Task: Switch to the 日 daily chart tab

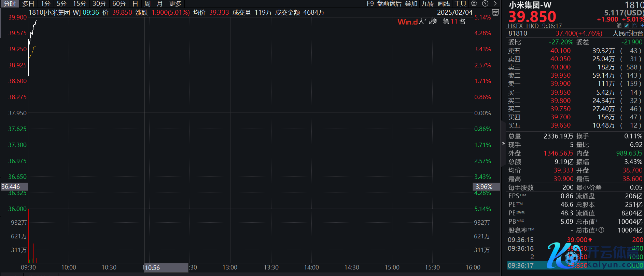Action: tap(135, 4)
